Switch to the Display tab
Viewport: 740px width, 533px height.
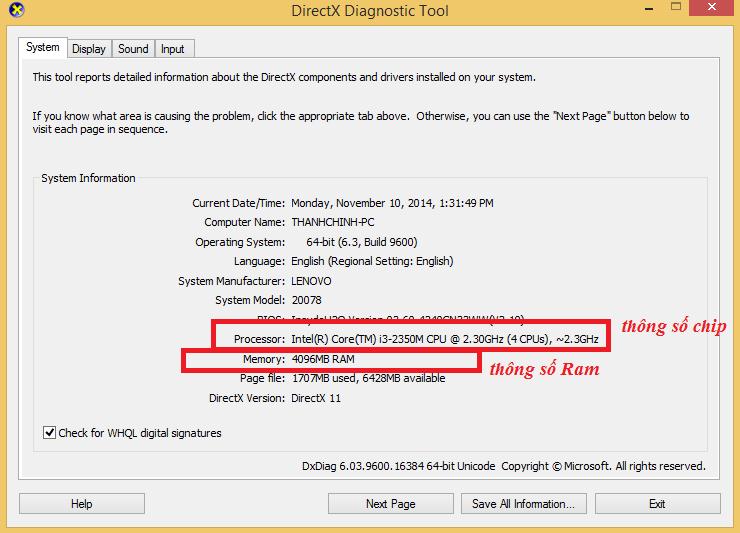point(89,49)
